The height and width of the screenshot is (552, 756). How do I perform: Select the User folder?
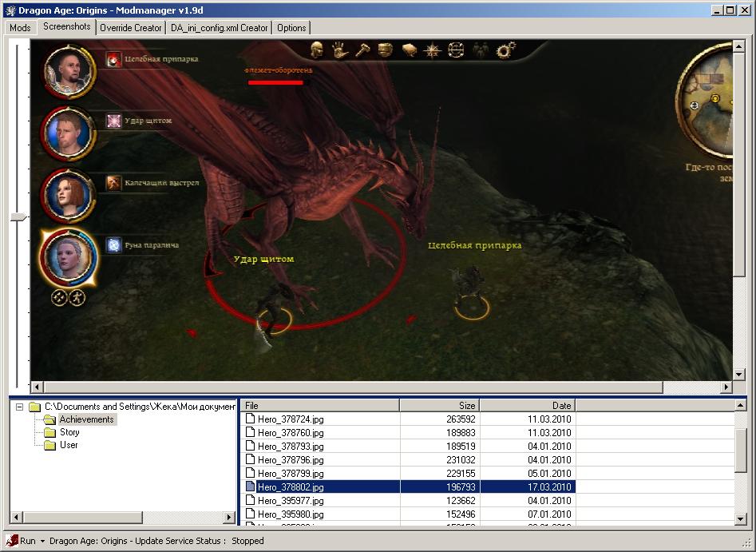click(x=69, y=445)
